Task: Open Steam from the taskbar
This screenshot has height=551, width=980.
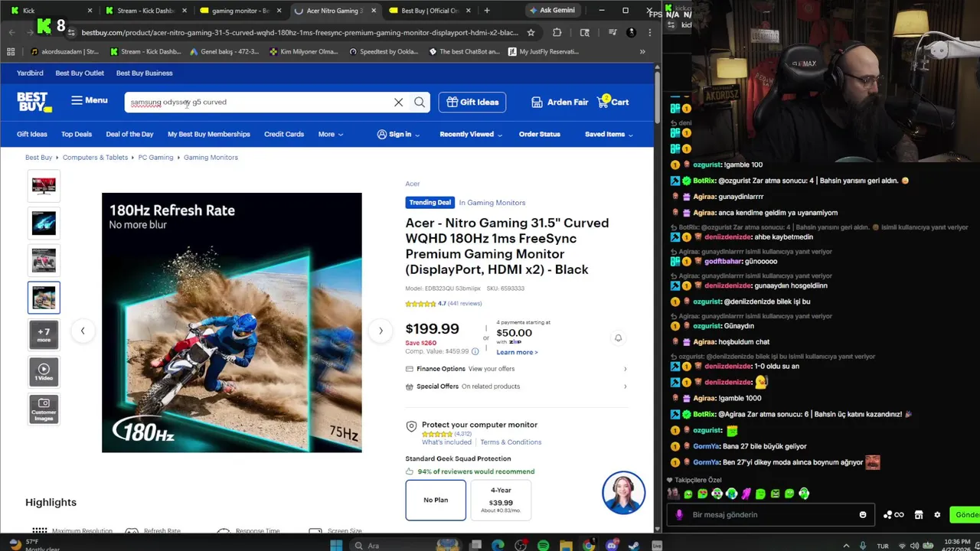Action: point(633,546)
